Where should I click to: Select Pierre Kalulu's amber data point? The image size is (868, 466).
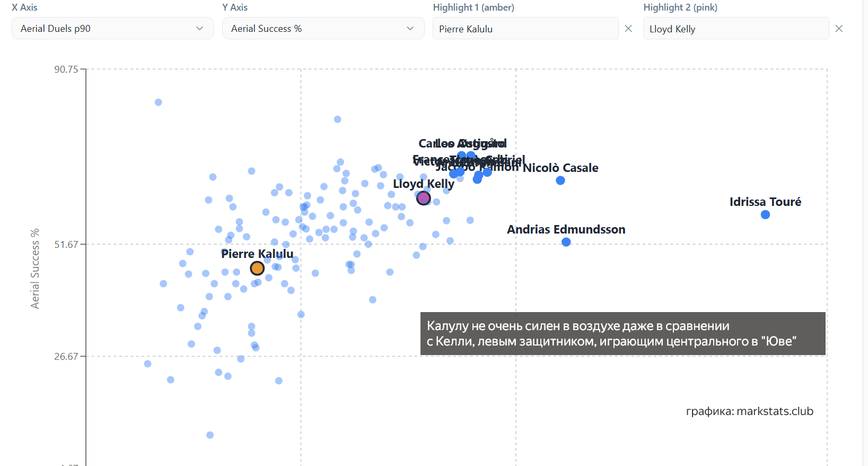point(257,269)
